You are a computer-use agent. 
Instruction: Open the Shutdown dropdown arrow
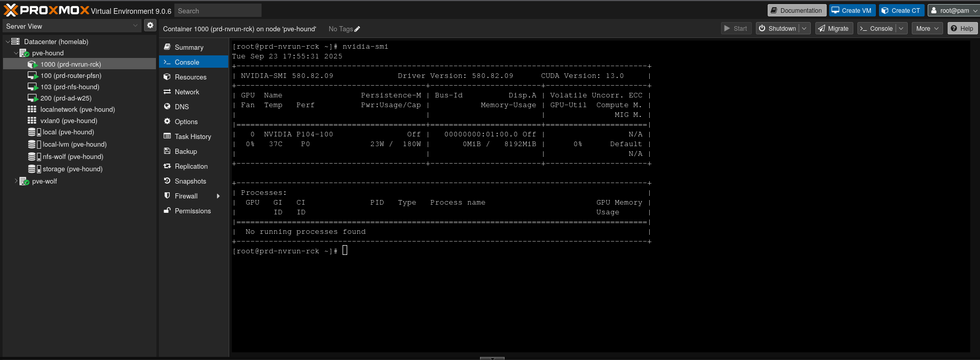coord(804,29)
